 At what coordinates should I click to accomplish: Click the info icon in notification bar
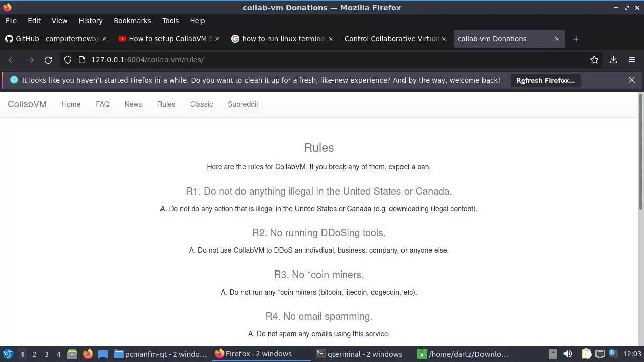[14, 80]
